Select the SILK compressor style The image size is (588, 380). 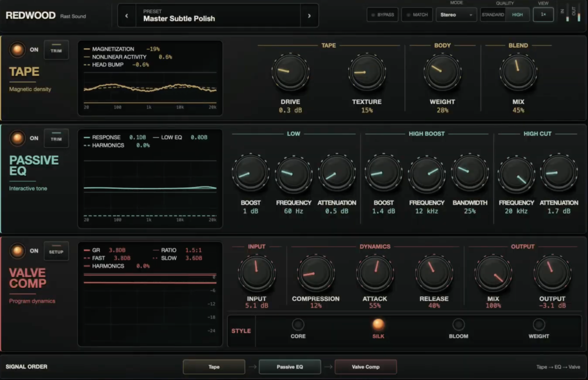(x=378, y=325)
